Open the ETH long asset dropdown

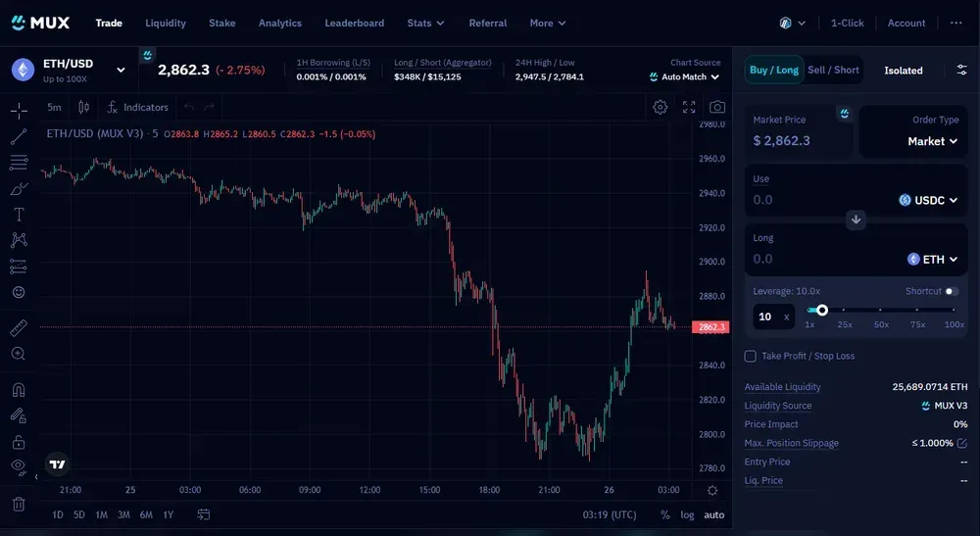[932, 260]
